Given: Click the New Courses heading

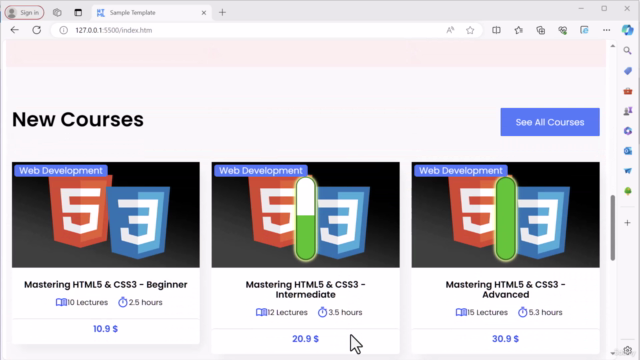Looking at the screenshot, I should [x=78, y=120].
